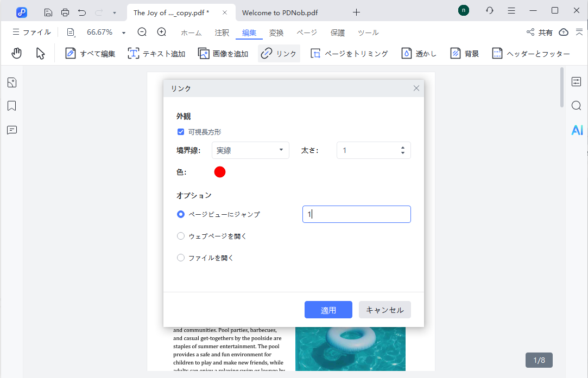Select the ウェブページを開く radio button

[180, 236]
